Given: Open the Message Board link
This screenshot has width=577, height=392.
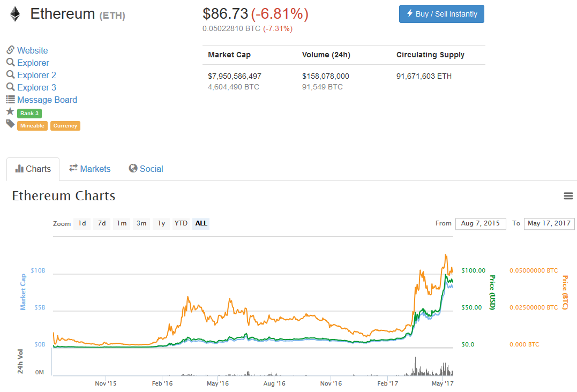Looking at the screenshot, I should [x=47, y=100].
